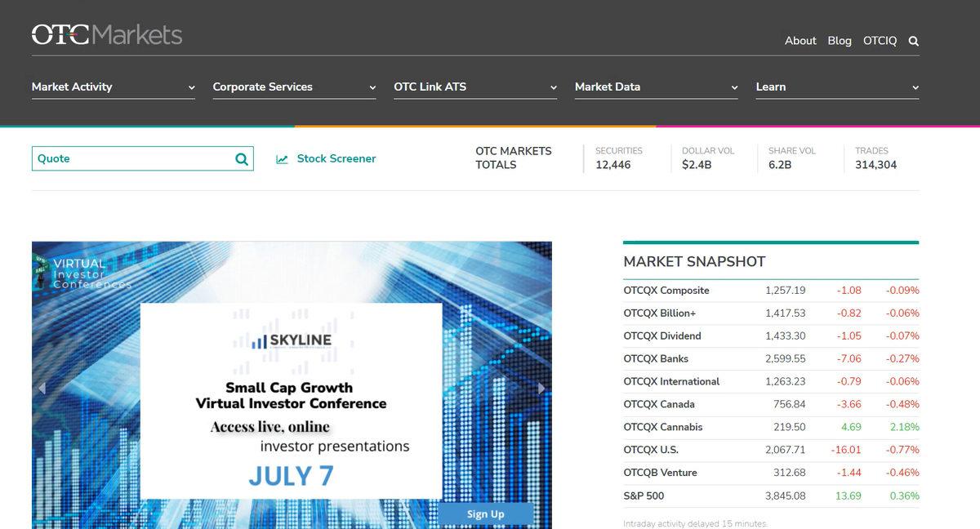Viewport: 980px width, 529px height.
Task: Click the Sign Up button
Action: pos(486,513)
